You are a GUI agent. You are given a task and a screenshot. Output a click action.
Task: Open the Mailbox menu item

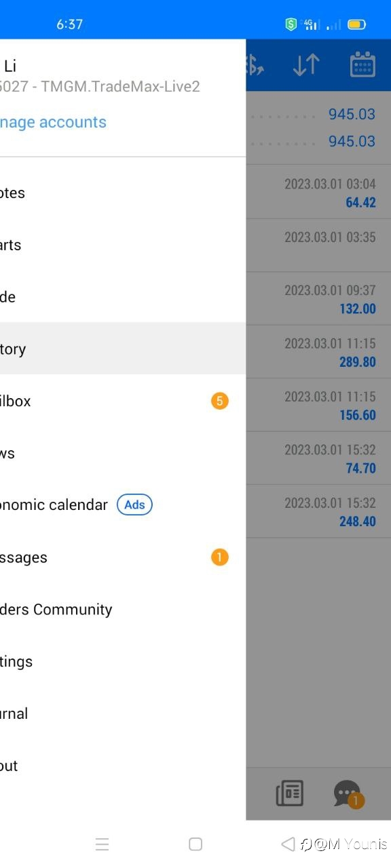tap(123, 401)
